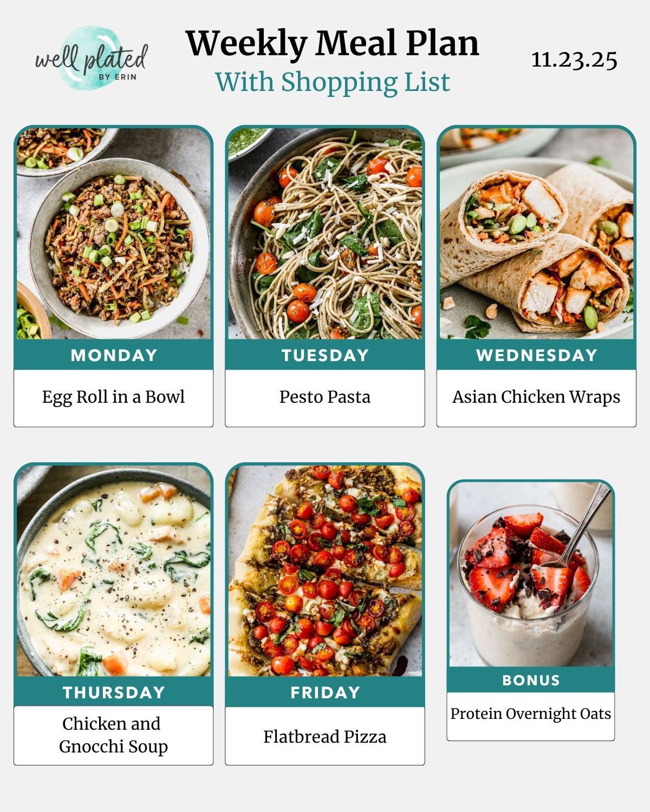Viewport: 650px width, 812px height.
Task: Select the BONUS label banner
Action: coord(531,680)
